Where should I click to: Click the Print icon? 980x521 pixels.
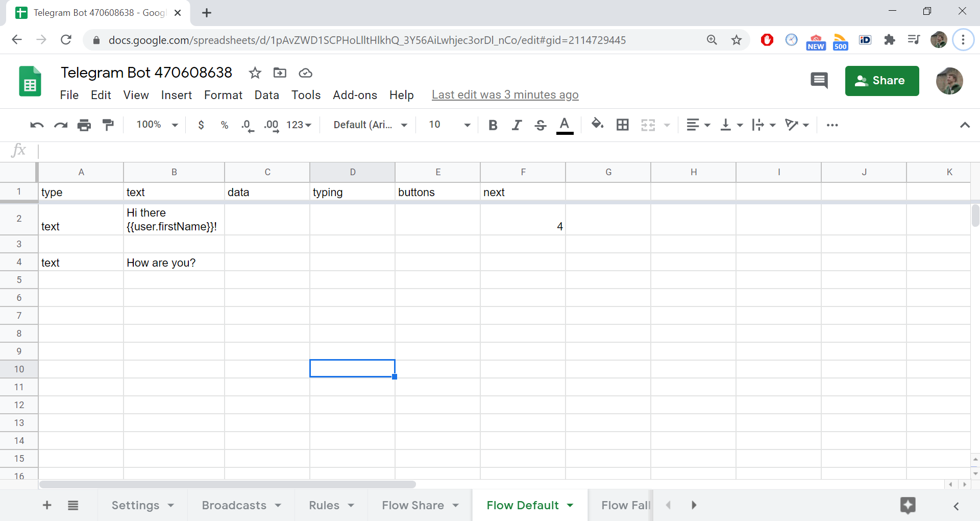click(x=84, y=125)
